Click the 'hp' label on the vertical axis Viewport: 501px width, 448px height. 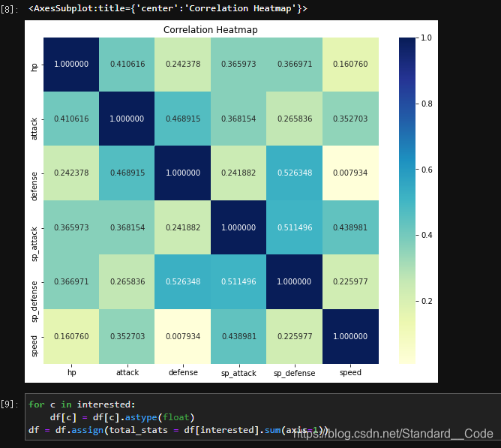pyautogui.click(x=34, y=67)
